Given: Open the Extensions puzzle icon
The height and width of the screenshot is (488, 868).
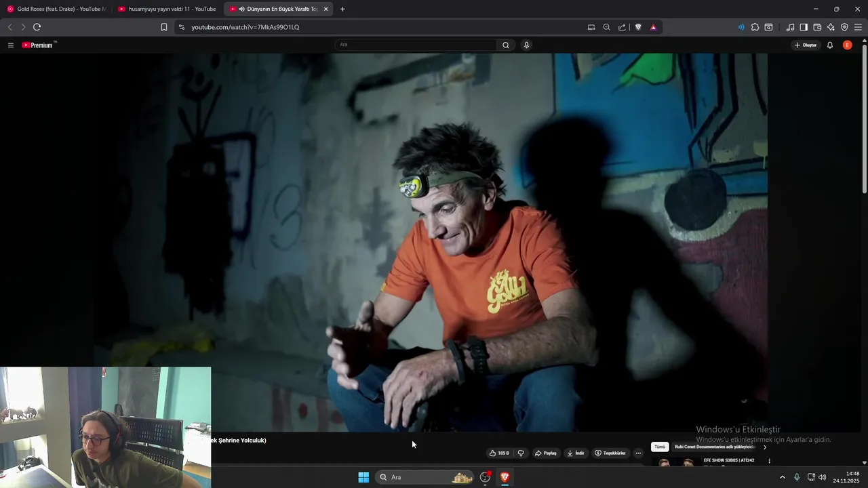Looking at the screenshot, I should [x=755, y=27].
